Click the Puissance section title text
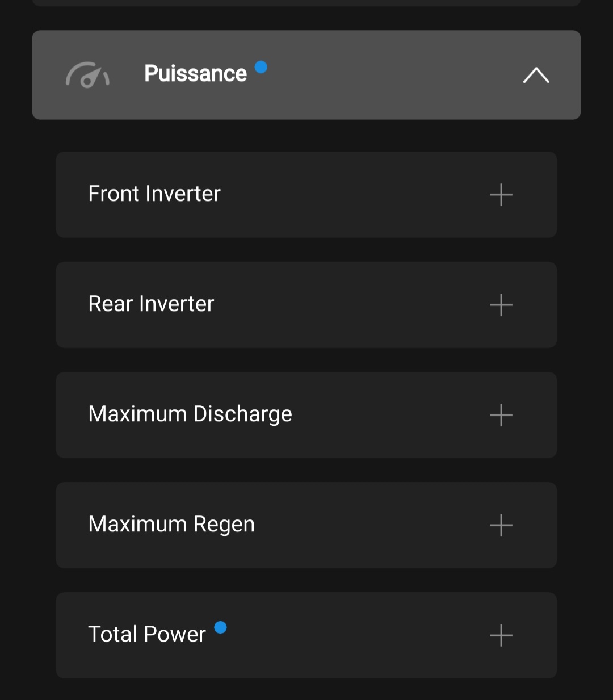 [195, 74]
